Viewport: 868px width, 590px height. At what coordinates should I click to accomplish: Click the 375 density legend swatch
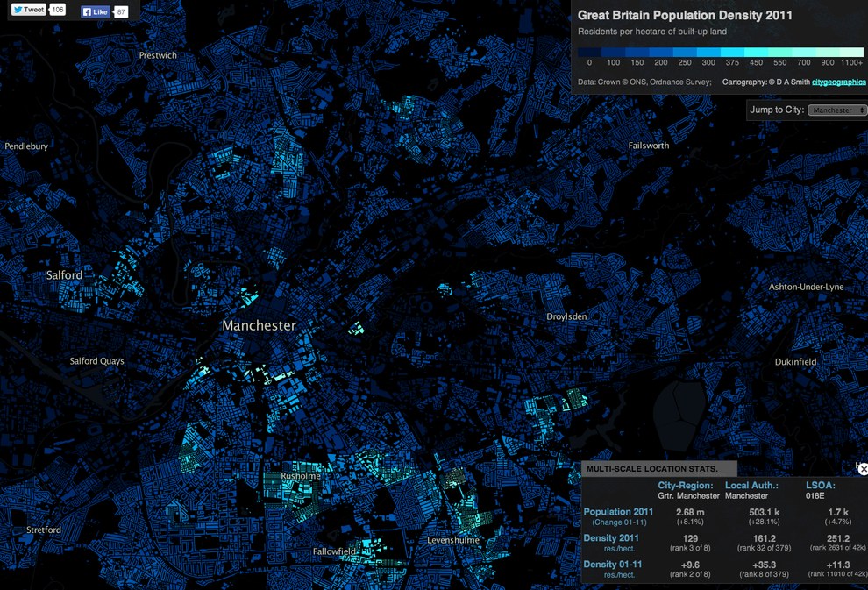[732, 52]
